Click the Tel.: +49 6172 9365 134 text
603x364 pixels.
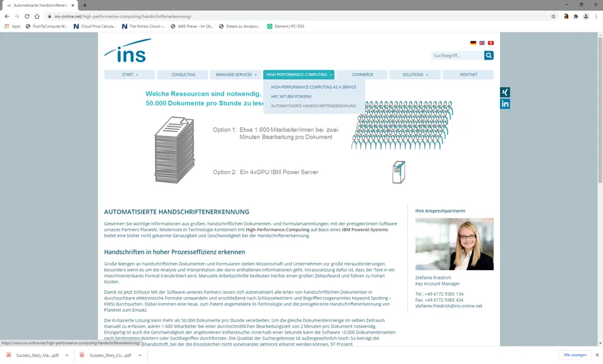click(x=439, y=294)
